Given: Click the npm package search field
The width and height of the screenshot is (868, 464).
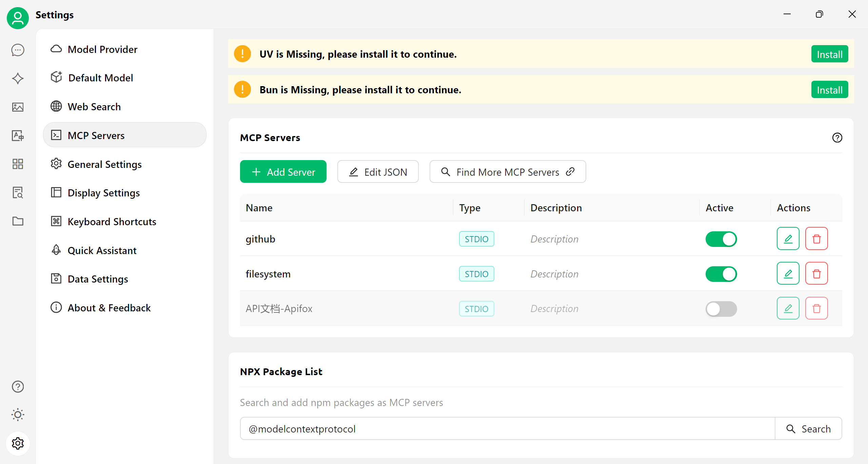Looking at the screenshot, I should [x=507, y=429].
